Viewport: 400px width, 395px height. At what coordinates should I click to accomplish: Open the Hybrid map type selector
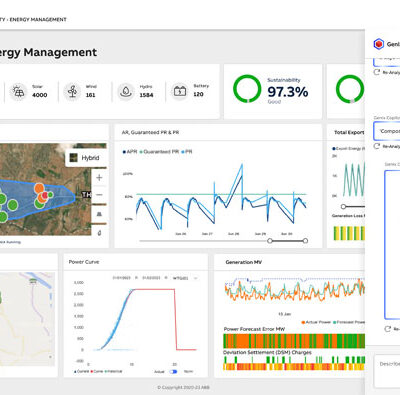click(86, 158)
